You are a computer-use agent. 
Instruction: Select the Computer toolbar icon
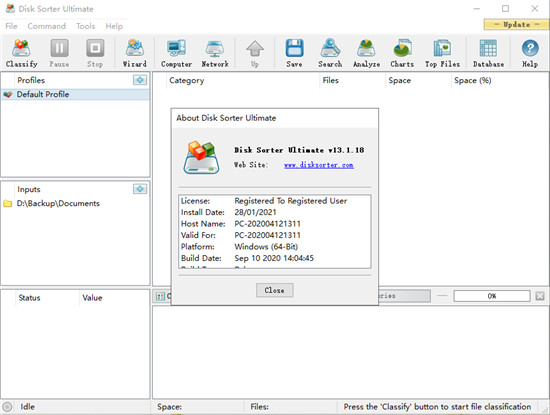click(176, 53)
